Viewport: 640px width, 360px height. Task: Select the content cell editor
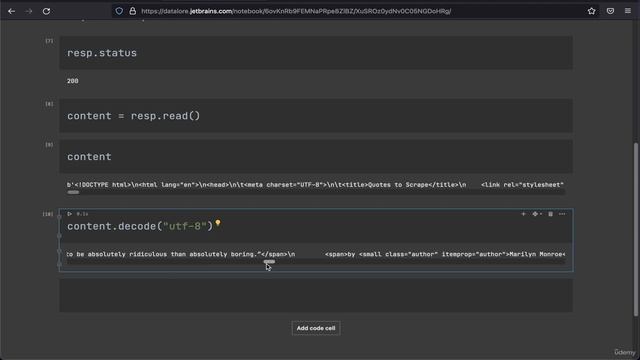(x=316, y=157)
